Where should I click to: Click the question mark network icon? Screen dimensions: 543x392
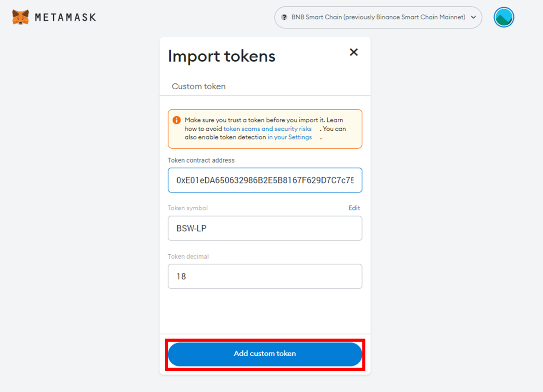pos(284,17)
